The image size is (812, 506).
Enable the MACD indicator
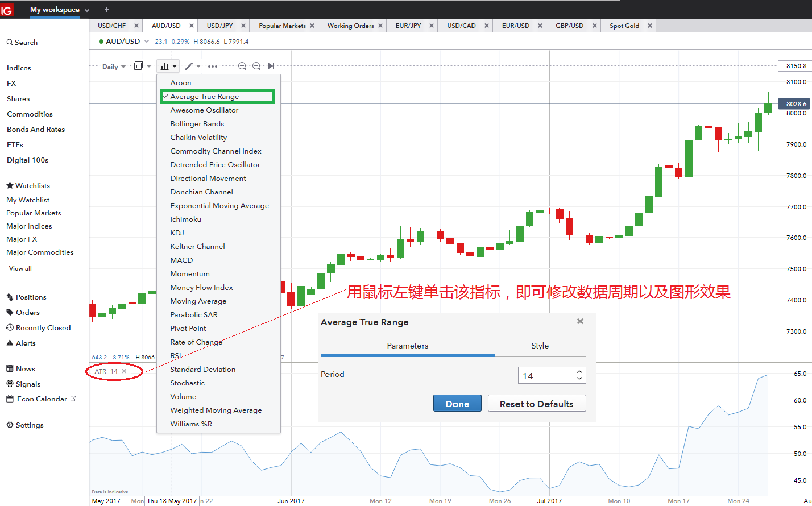pyautogui.click(x=181, y=260)
